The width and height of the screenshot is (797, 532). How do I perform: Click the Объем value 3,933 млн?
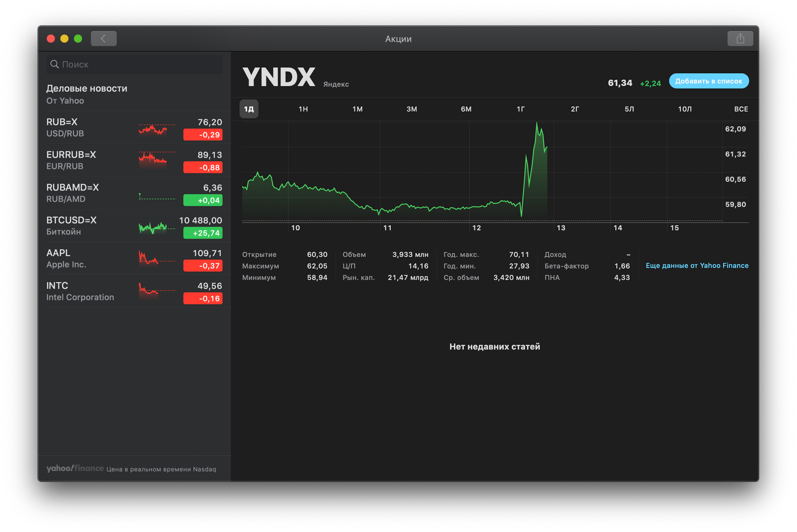410,254
